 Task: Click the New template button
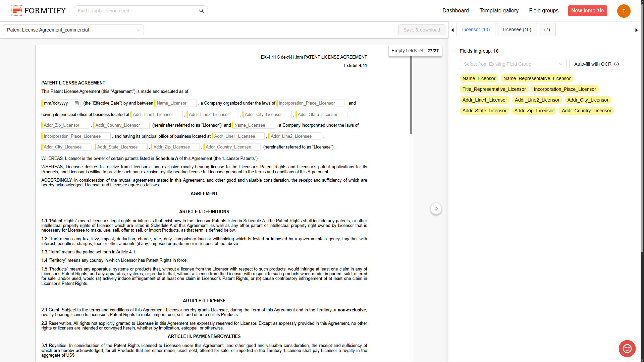pos(587,11)
